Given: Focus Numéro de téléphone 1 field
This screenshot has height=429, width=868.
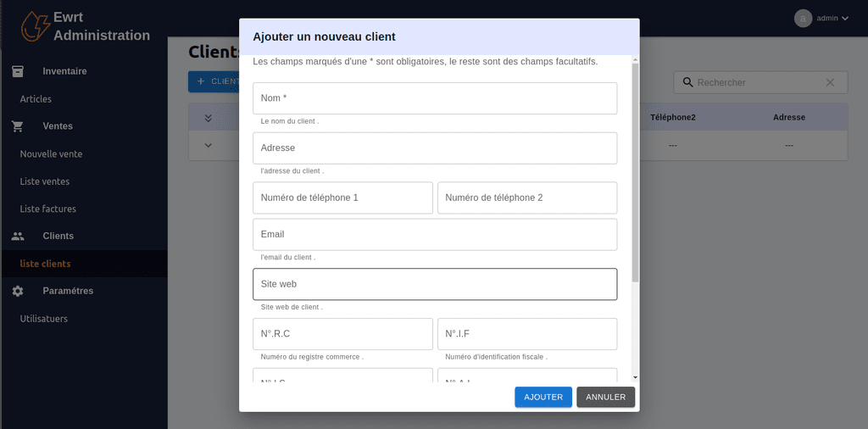Looking at the screenshot, I should click(342, 198).
